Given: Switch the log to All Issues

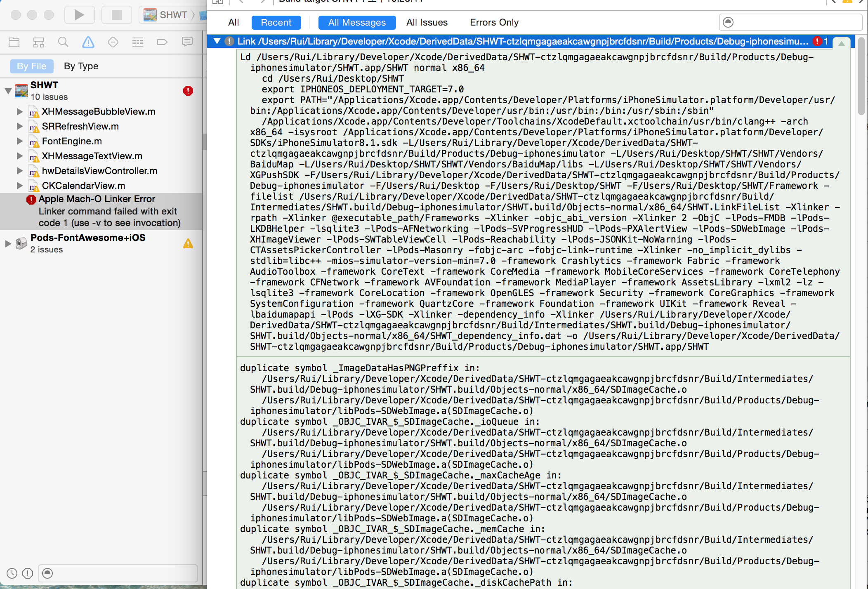Looking at the screenshot, I should pos(427,22).
